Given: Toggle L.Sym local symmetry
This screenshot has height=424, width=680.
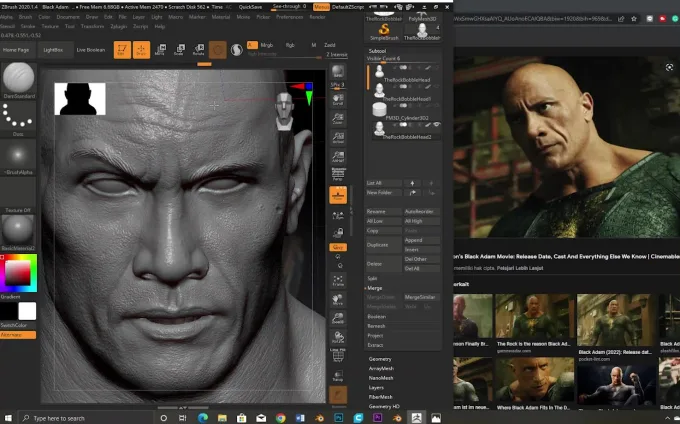Looking at the screenshot, I should pyautogui.click(x=338, y=215).
